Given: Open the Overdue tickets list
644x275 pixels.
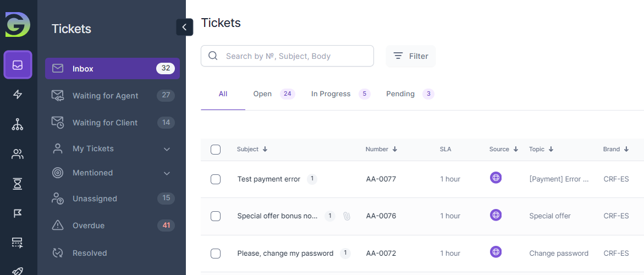Looking at the screenshot, I should (89, 226).
